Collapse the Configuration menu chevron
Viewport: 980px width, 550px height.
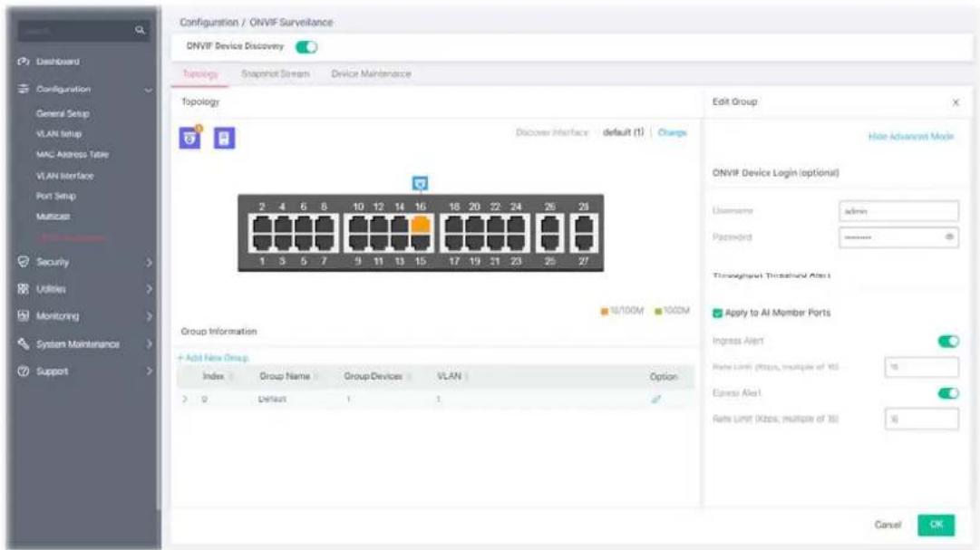pos(148,90)
